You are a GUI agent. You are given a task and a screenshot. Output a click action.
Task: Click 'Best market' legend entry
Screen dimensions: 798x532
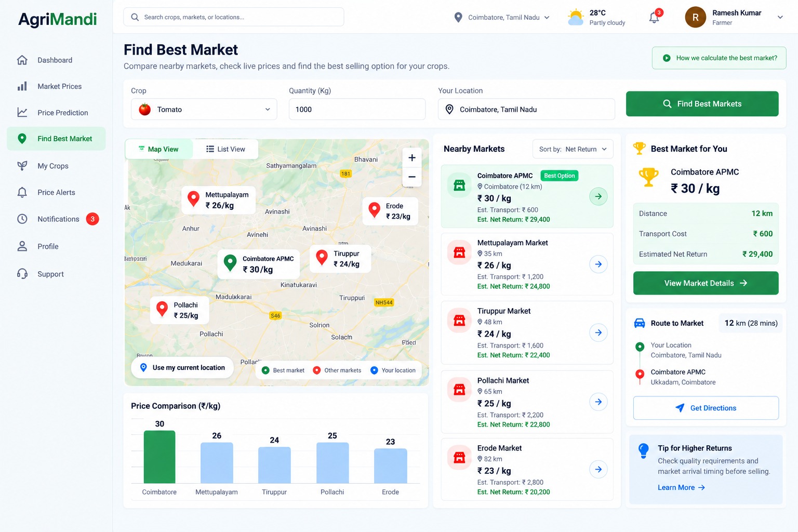tap(283, 370)
